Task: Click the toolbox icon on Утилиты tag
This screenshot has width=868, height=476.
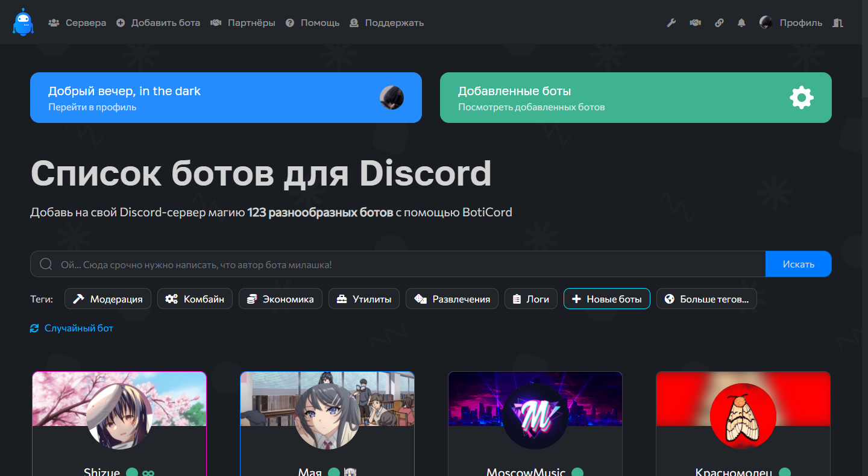Action: click(342, 299)
